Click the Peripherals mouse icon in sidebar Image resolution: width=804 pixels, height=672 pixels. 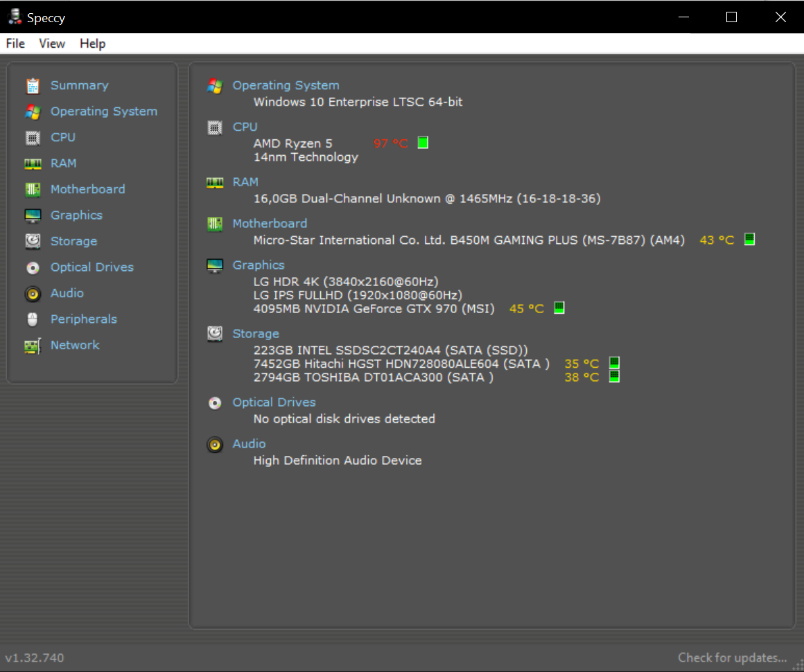33,319
